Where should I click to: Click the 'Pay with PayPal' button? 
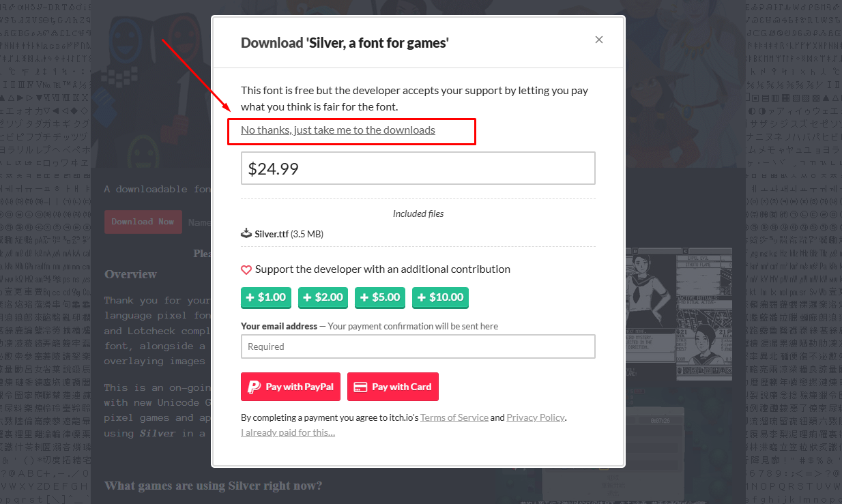point(290,387)
